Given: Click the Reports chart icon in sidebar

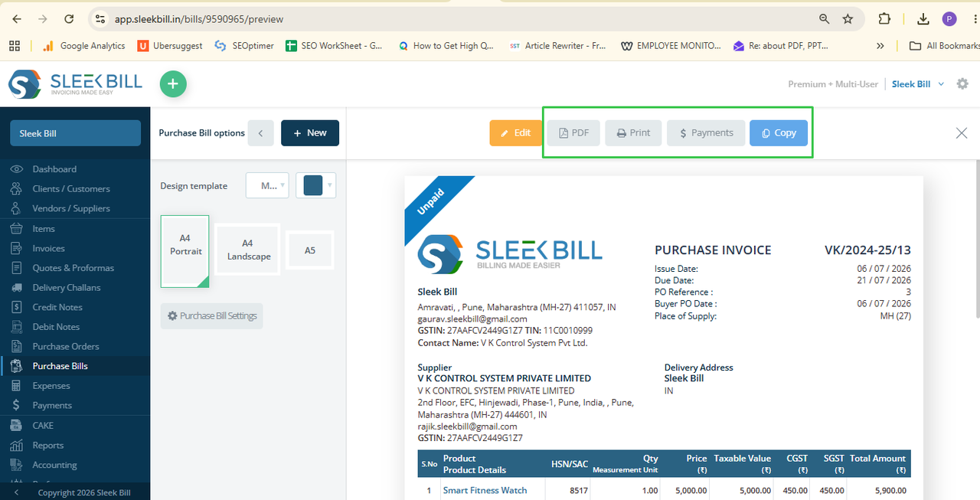Looking at the screenshot, I should click(16, 446).
